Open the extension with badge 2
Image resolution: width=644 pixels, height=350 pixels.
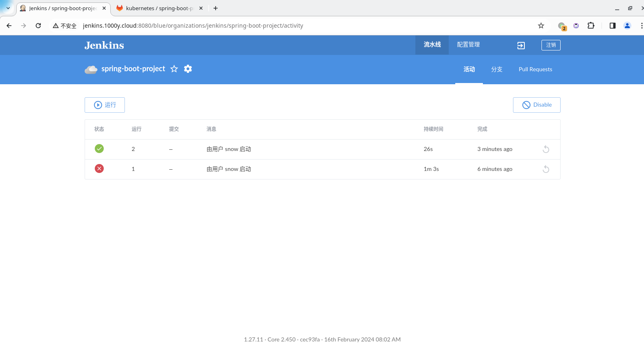(562, 26)
